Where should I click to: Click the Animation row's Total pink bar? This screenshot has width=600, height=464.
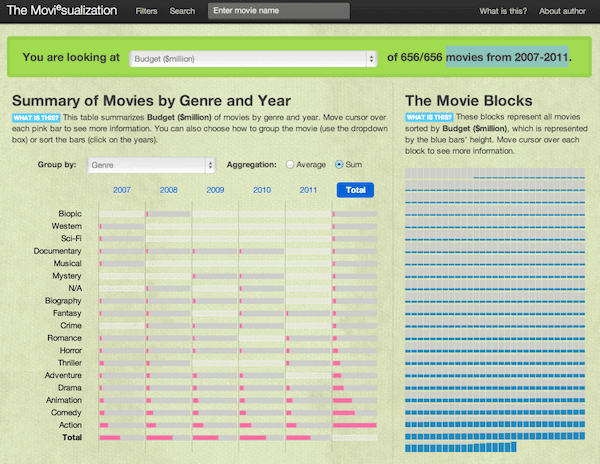point(342,400)
